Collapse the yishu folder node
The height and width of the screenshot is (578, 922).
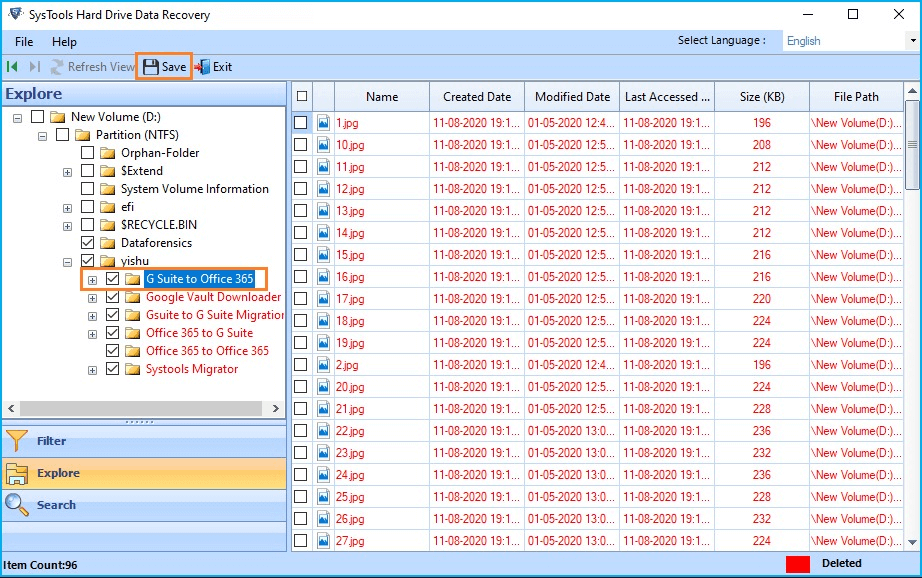[68, 262]
